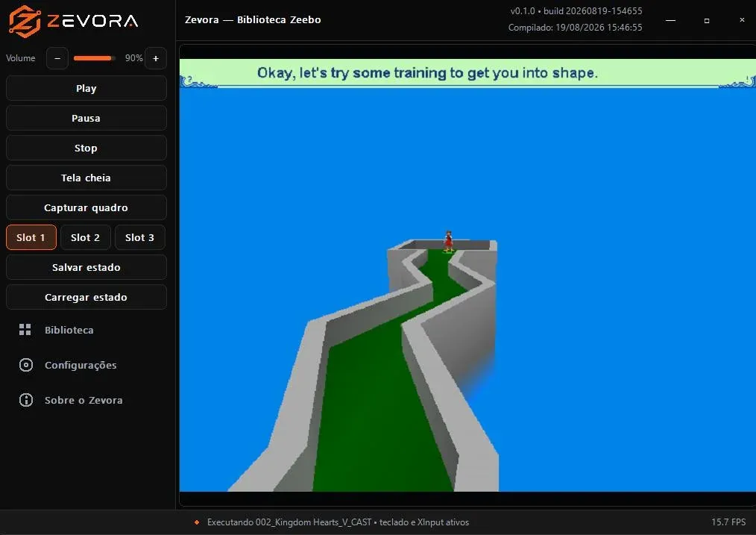
Task: Stop the running game
Action: 86,148
